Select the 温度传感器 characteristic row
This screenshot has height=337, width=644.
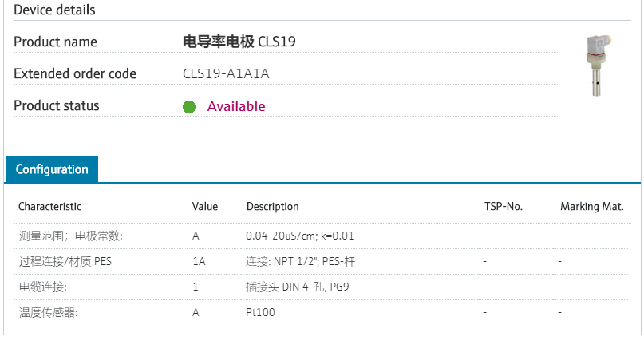[x=48, y=312]
